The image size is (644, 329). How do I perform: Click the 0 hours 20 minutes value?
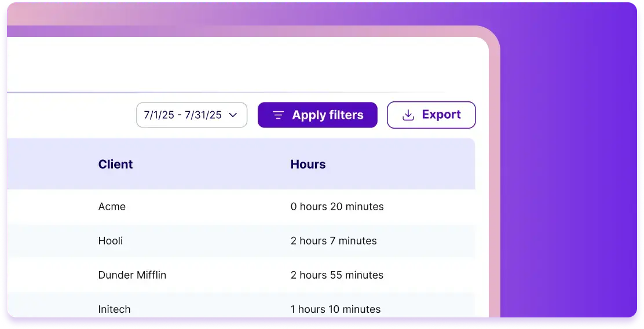(337, 207)
